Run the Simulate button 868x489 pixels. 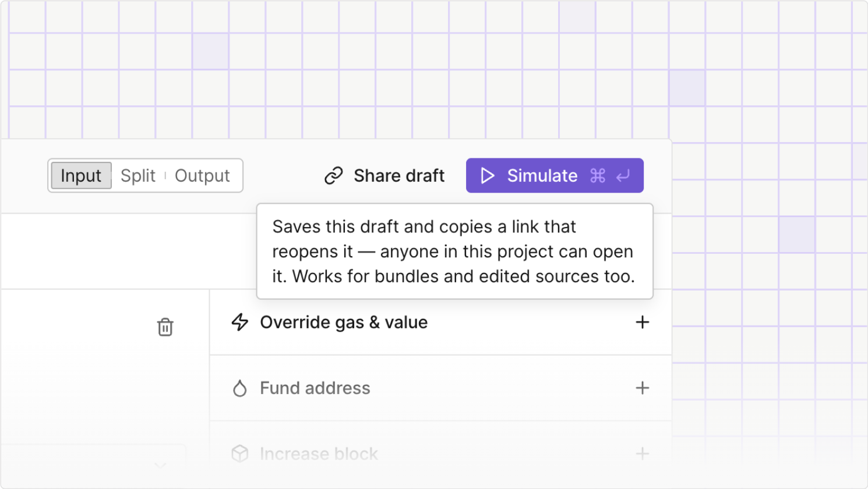(555, 176)
